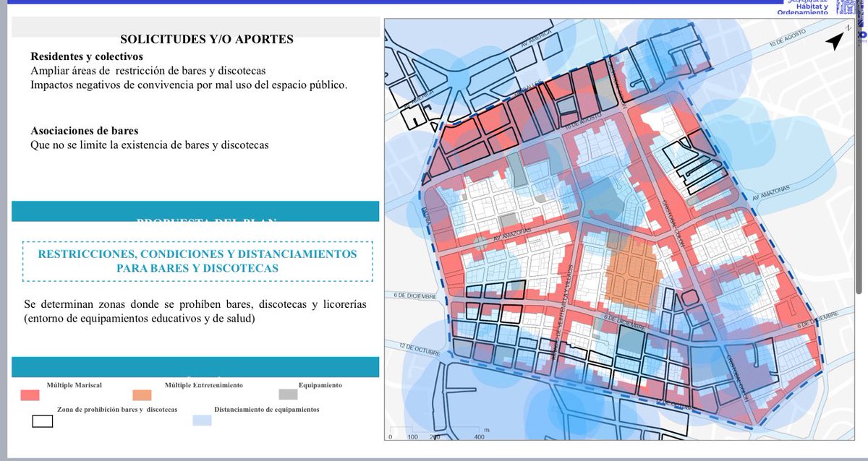This screenshot has width=868, height=461.
Task: Select the orange Múltiple Entretenimiento legend swatch
Action: click(x=142, y=395)
